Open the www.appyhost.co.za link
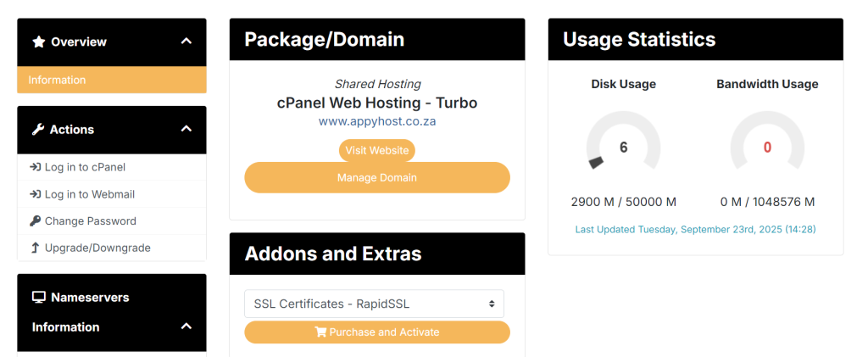Image resolution: width=868 pixels, height=357 pixels. coord(377,121)
